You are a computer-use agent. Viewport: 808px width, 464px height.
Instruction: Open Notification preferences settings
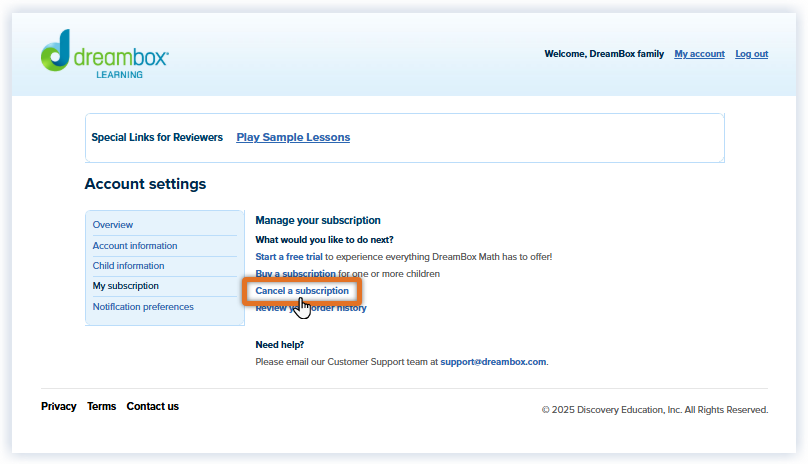[x=143, y=307]
